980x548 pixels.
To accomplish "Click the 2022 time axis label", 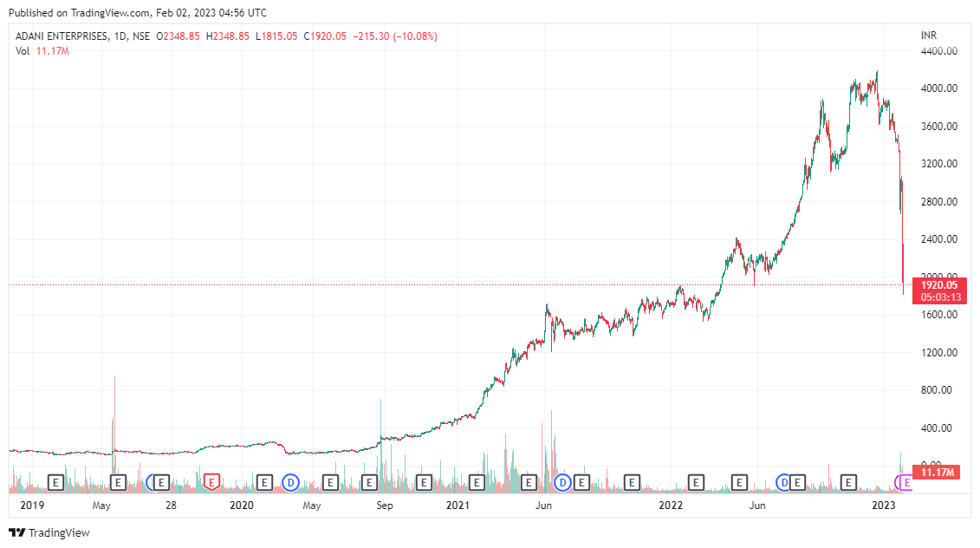I will click(671, 505).
